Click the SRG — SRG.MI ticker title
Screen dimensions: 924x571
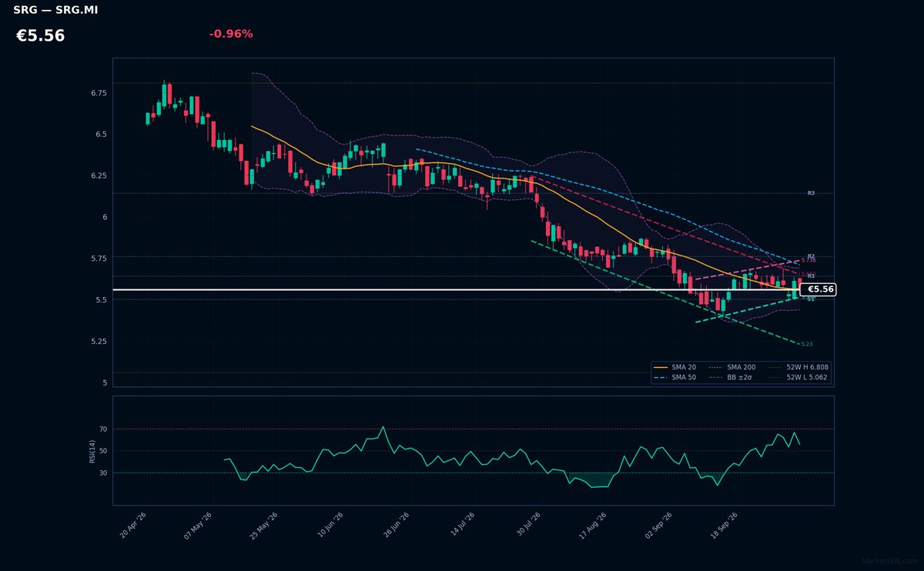pyautogui.click(x=55, y=10)
